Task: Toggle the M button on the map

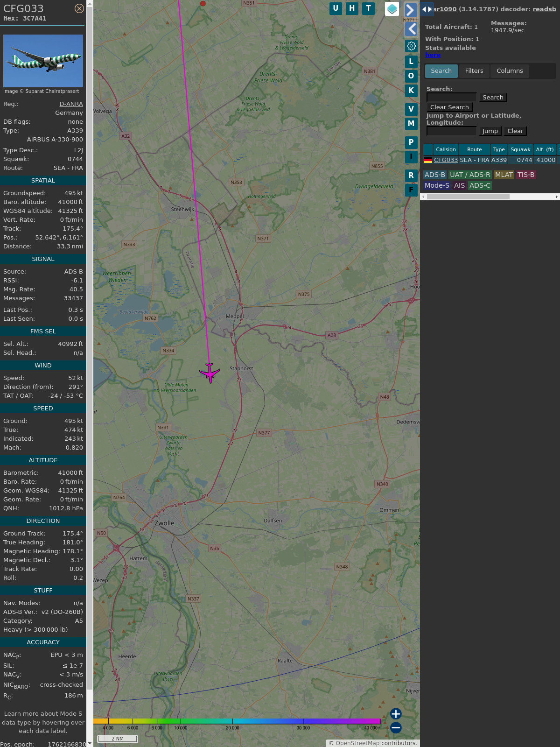Action: [x=411, y=124]
